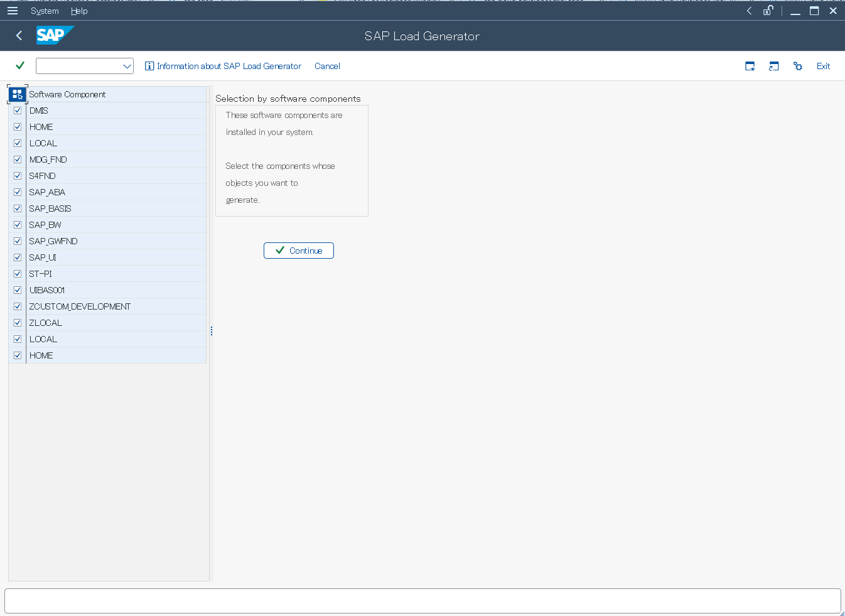This screenshot has width=845, height=616.
Task: Uncheck the S4FND component checkbox
Action: pos(18,176)
